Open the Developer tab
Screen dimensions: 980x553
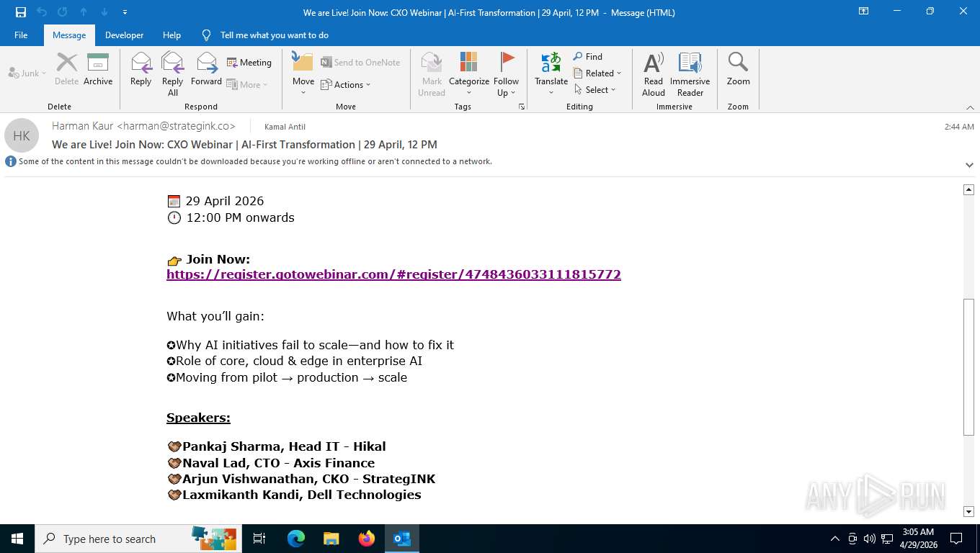124,35
